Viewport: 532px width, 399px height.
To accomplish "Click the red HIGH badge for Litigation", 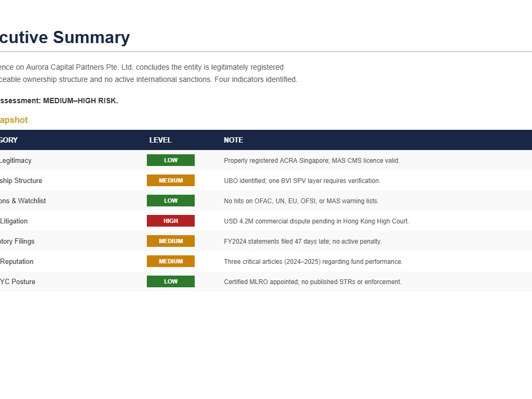I will tap(171, 221).
